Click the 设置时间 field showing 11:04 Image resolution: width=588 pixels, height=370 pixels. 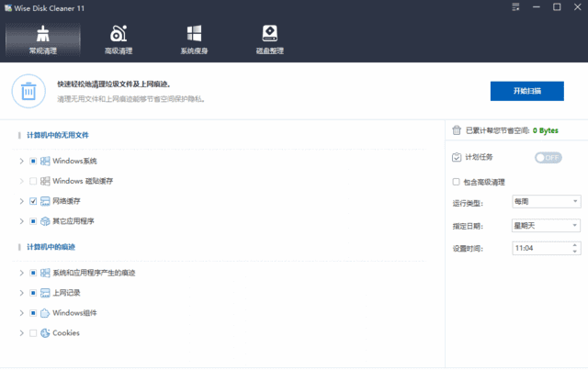(547, 248)
